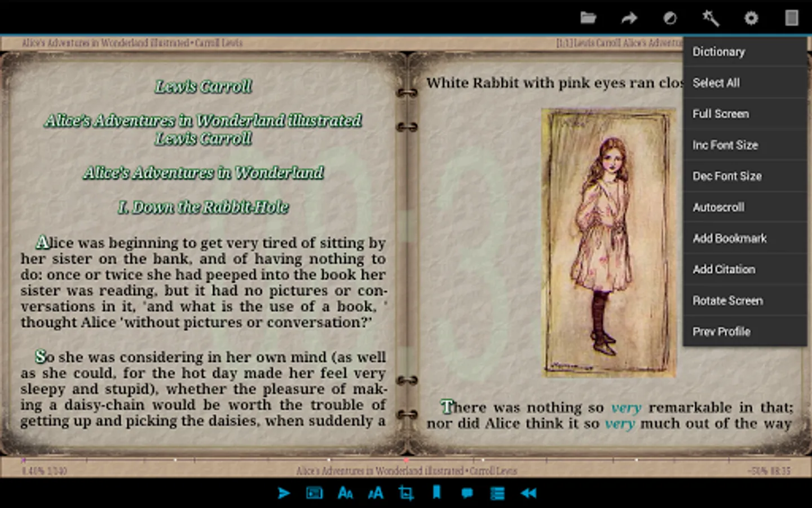Viewport: 812px width, 508px height.
Task: Tap the clock and battery status text
Action: [x=769, y=471]
